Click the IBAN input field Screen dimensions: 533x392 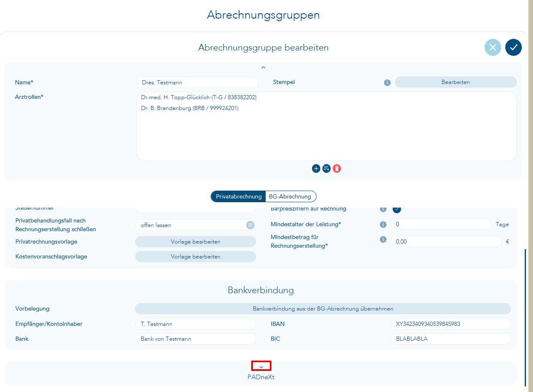(x=450, y=324)
